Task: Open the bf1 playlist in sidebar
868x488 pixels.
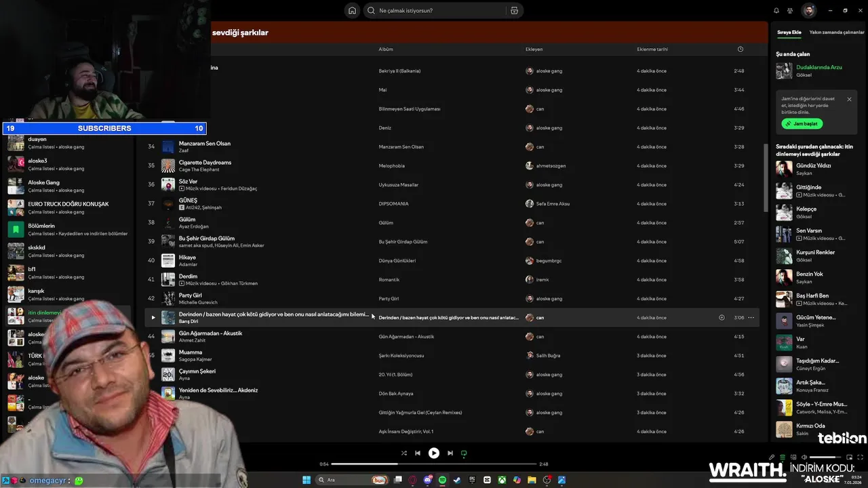Action: tap(69, 272)
